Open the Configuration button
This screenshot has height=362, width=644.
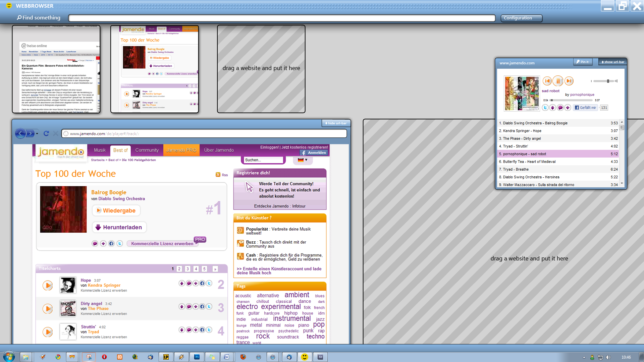pyautogui.click(x=521, y=18)
